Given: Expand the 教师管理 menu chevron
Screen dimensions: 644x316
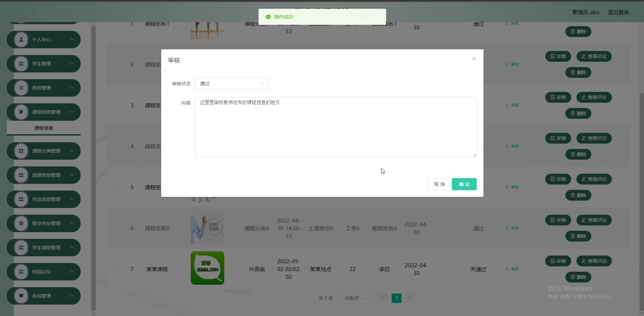Looking at the screenshot, I should coord(72,88).
